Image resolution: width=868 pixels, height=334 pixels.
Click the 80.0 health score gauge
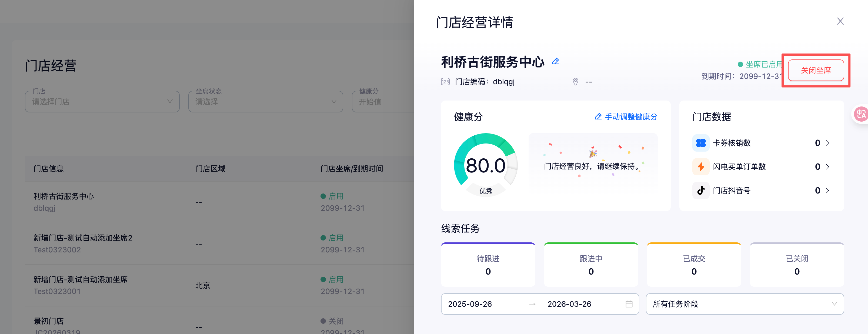pyautogui.click(x=485, y=165)
